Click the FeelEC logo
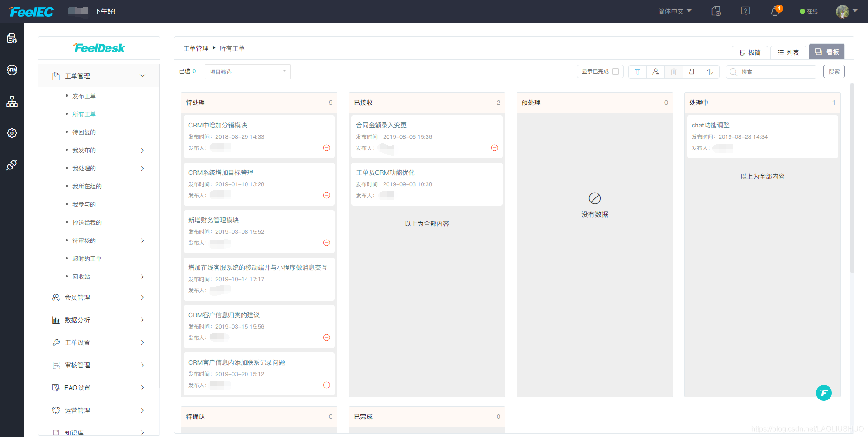The image size is (868, 437). coord(31,12)
